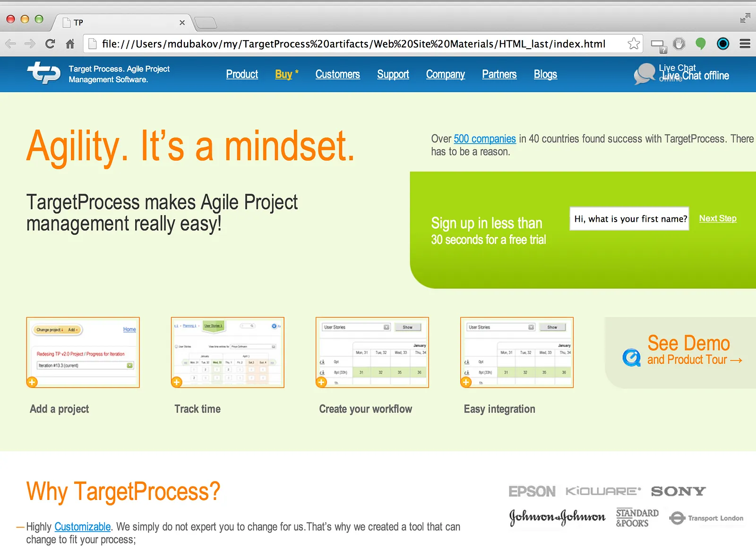Reload the page with the refresh icon
Image resolution: width=756 pixels, height=551 pixels.
[x=50, y=44]
